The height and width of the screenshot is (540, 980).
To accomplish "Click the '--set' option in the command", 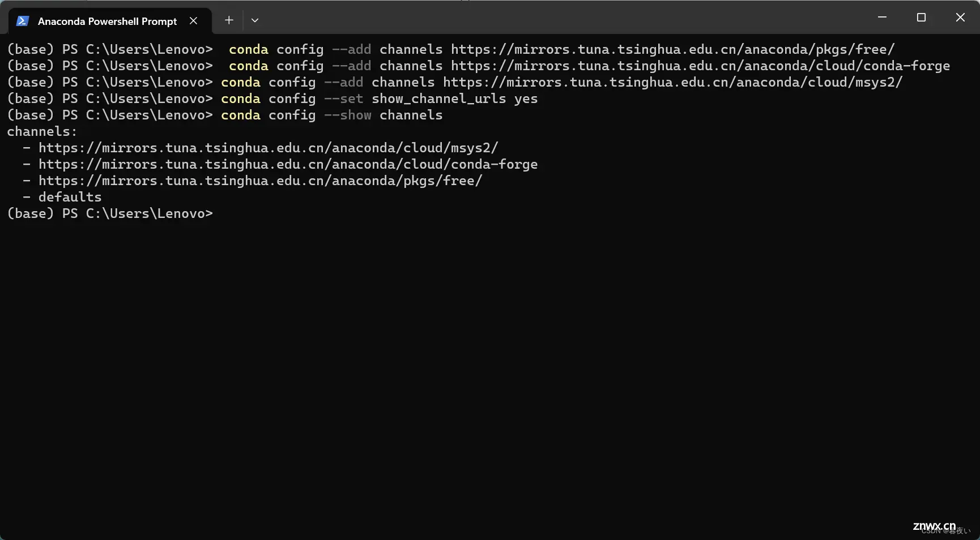I will click(344, 99).
